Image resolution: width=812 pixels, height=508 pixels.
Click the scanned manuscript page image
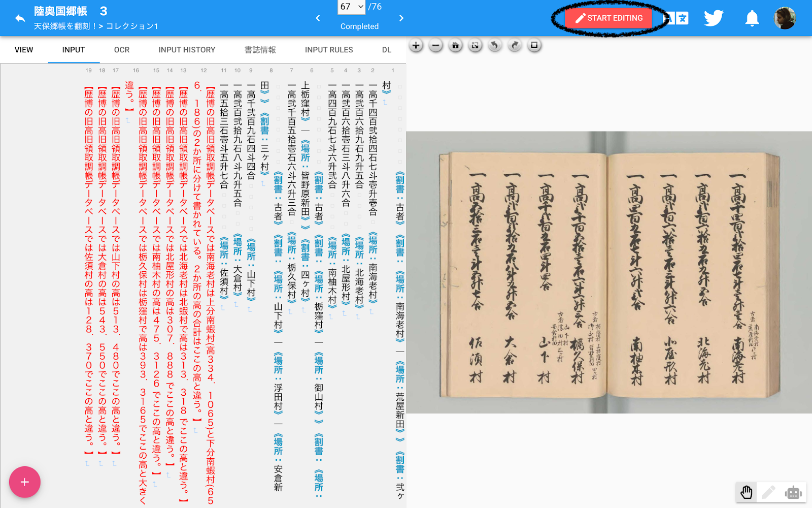pos(609,273)
